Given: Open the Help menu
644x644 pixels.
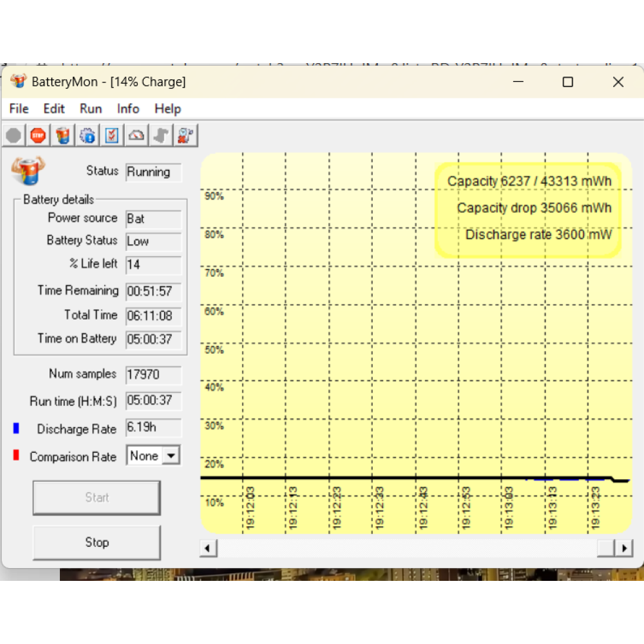Looking at the screenshot, I should coord(167,109).
